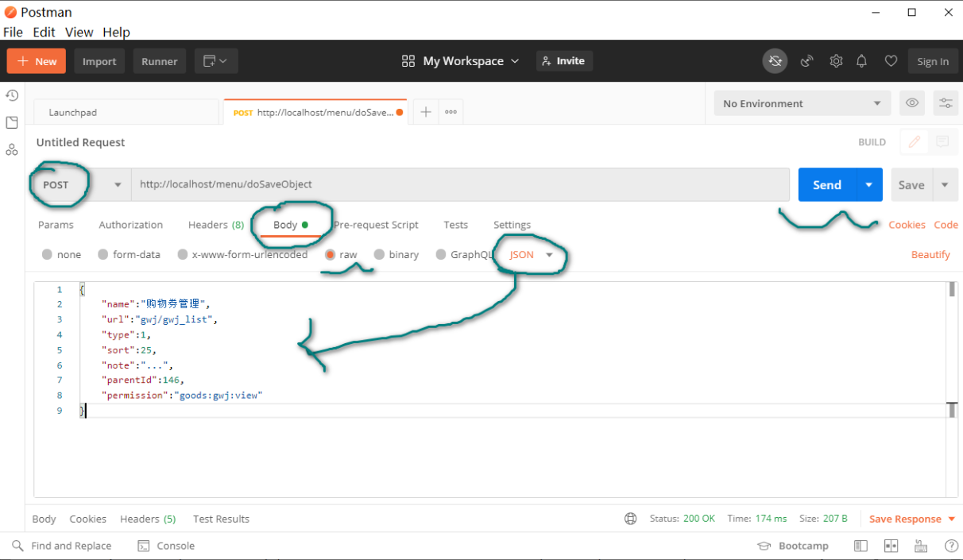Click the network globe icon in response bar
Image resolution: width=963 pixels, height=560 pixels.
pos(631,519)
